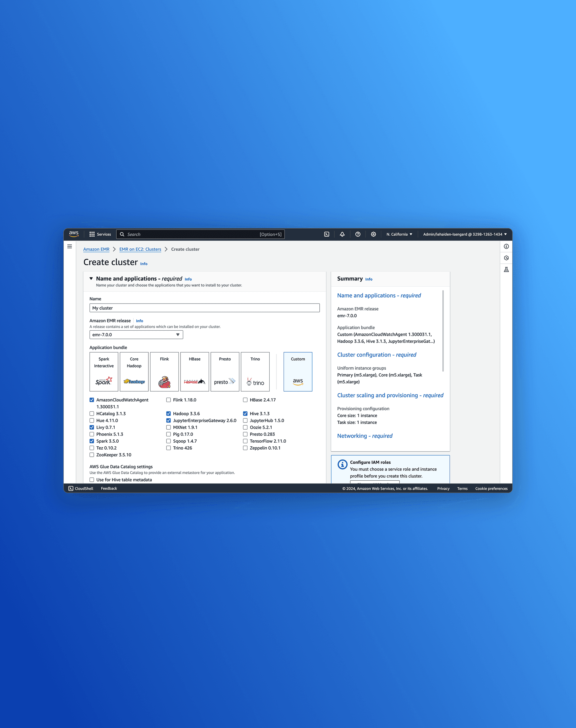Screen dimensions: 576x728
Task: Jump to Cluster configuration in the Summary
Action: pos(376,355)
